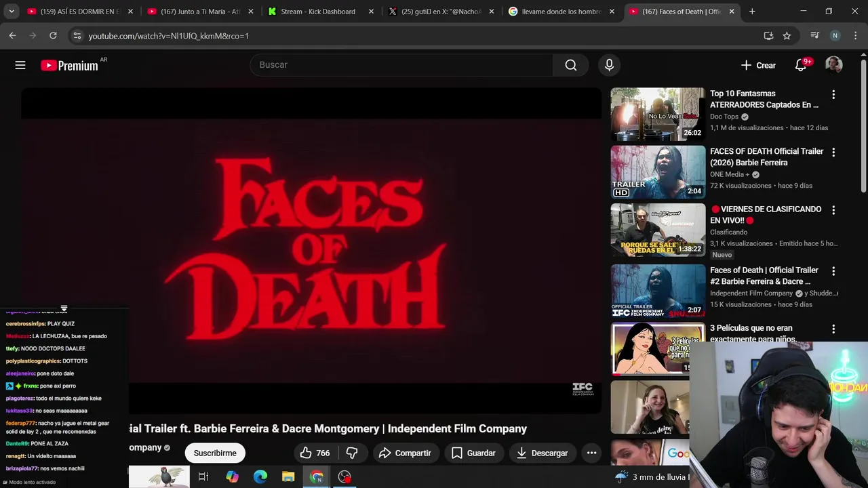
Task: Close the Kick Dashboard tab
Action: [371, 12]
